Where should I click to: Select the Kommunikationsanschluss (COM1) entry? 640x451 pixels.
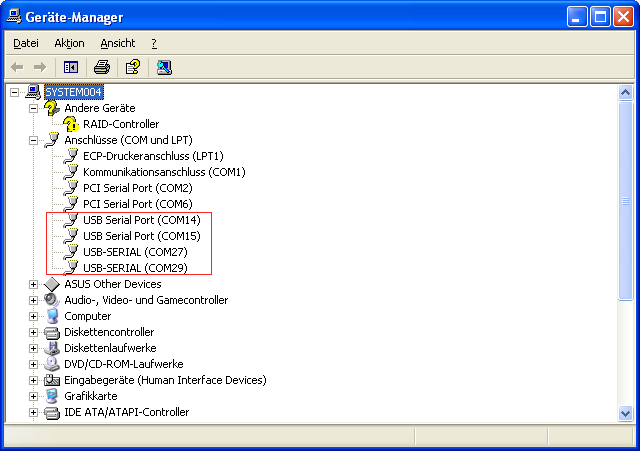coord(164,172)
